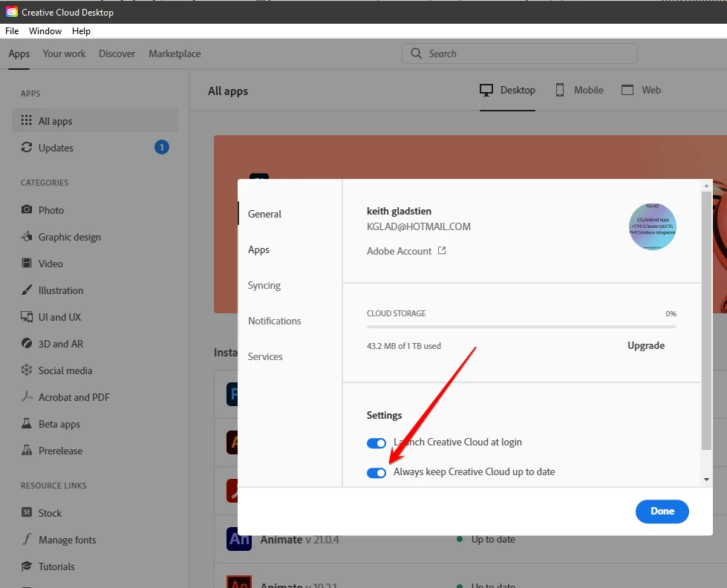
Task: Click the 43.2 MB of 1 TB used text
Action: [403, 346]
